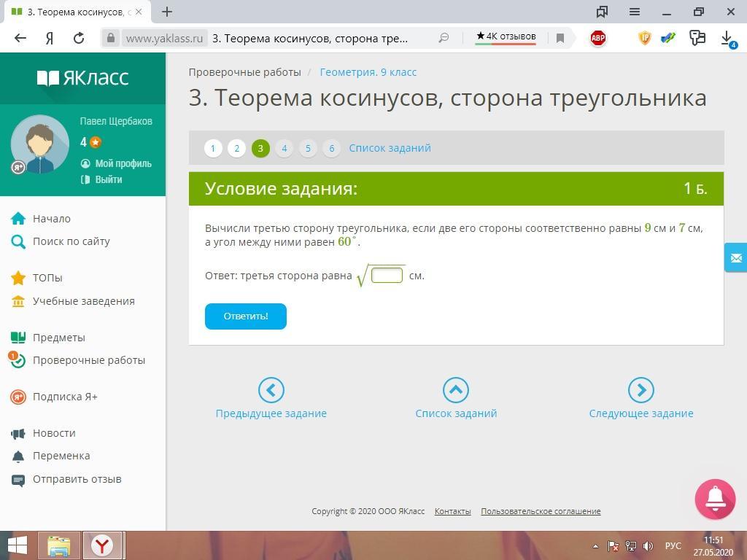Screen dimensions: 747x560
Task: Show hidden tray icons arrow
Action: (595, 546)
